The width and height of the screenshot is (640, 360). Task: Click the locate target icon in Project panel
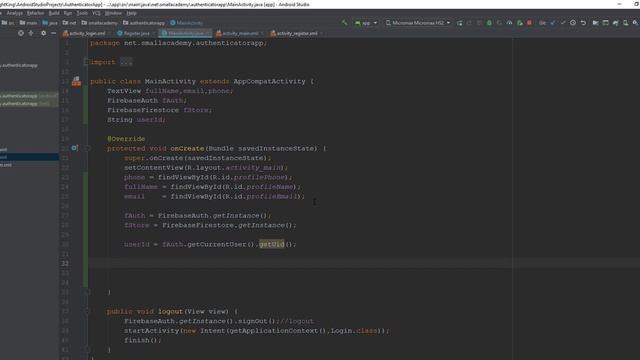point(21,33)
